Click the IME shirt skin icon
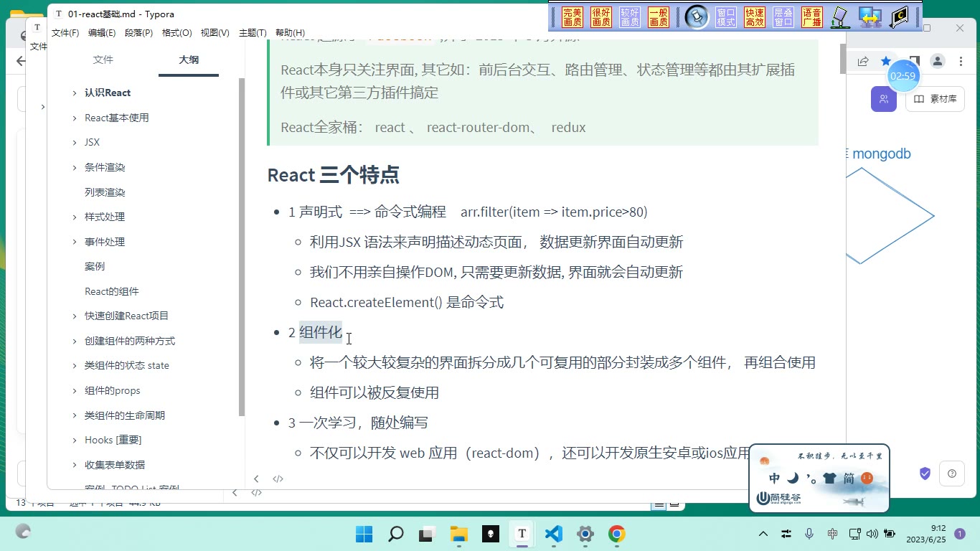Screen dimensions: 980x551 coord(829,478)
